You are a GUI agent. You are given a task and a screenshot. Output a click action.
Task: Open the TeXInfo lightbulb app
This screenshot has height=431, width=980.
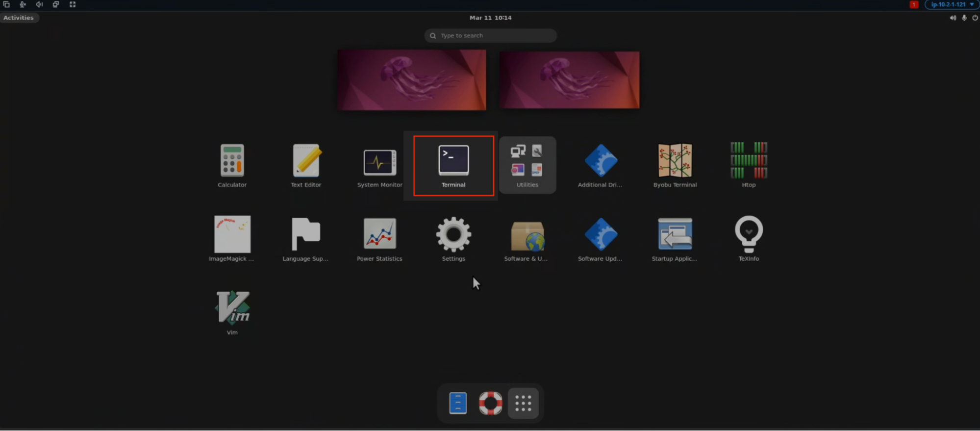coord(749,239)
